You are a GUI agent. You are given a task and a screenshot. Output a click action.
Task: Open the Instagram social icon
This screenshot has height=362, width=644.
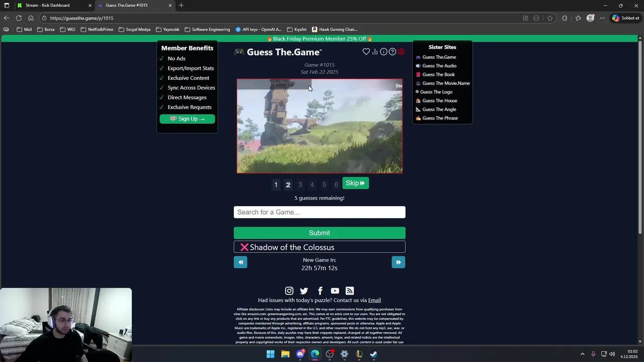(x=289, y=291)
